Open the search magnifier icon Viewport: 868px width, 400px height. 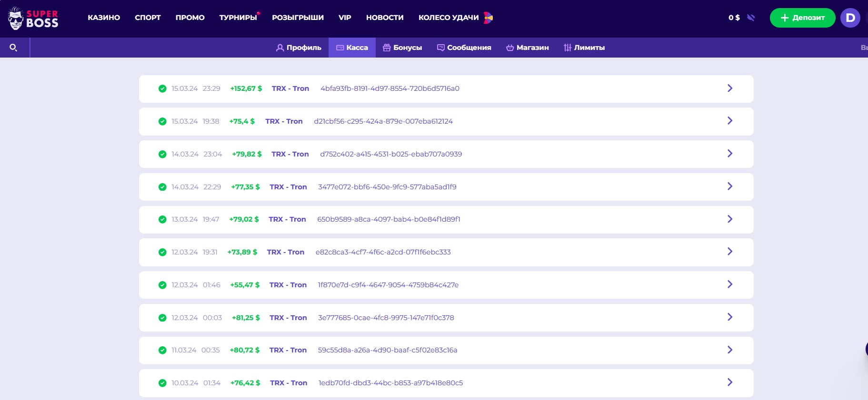[x=13, y=48]
